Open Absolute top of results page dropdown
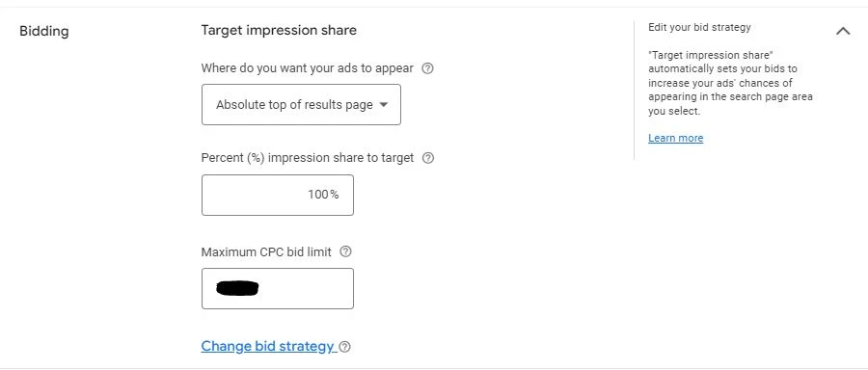 [301, 104]
